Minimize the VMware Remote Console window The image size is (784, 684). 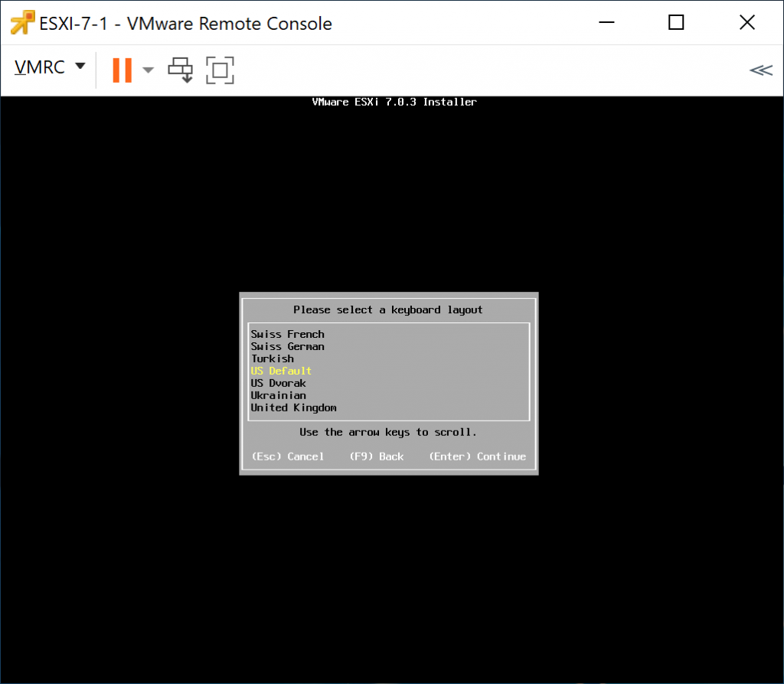(x=606, y=22)
